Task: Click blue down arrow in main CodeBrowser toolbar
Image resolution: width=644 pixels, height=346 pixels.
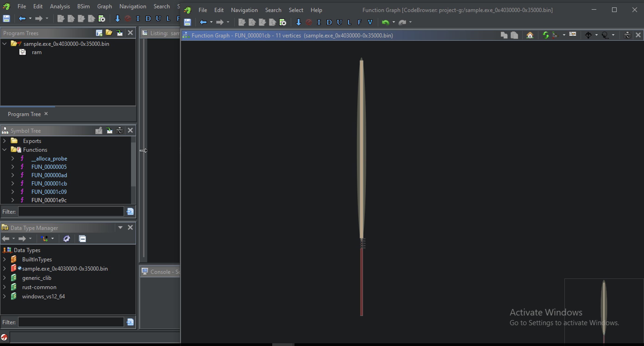Action: pos(117,19)
